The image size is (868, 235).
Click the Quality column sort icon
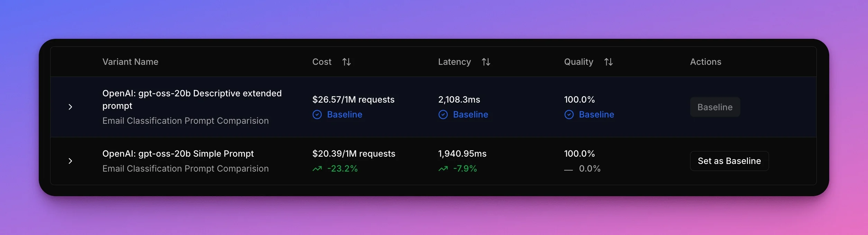pos(608,62)
